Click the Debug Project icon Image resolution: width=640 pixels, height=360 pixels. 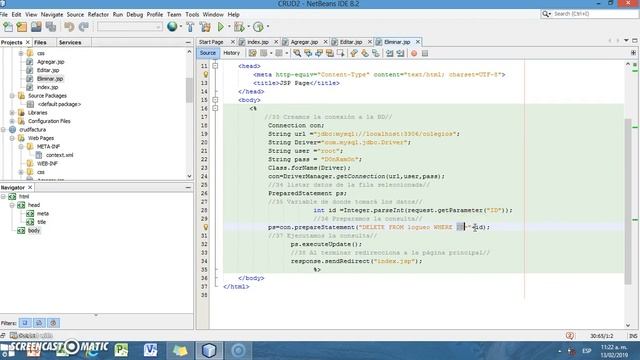(x=239, y=27)
